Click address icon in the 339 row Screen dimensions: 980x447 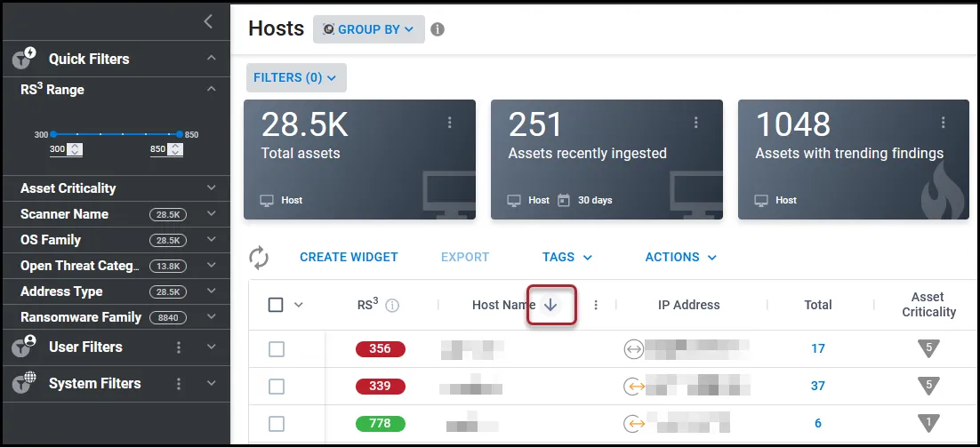click(634, 387)
